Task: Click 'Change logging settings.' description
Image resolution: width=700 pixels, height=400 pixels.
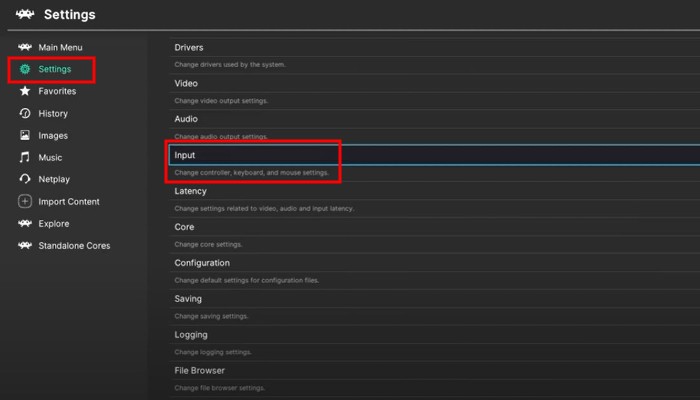Action: (x=213, y=352)
